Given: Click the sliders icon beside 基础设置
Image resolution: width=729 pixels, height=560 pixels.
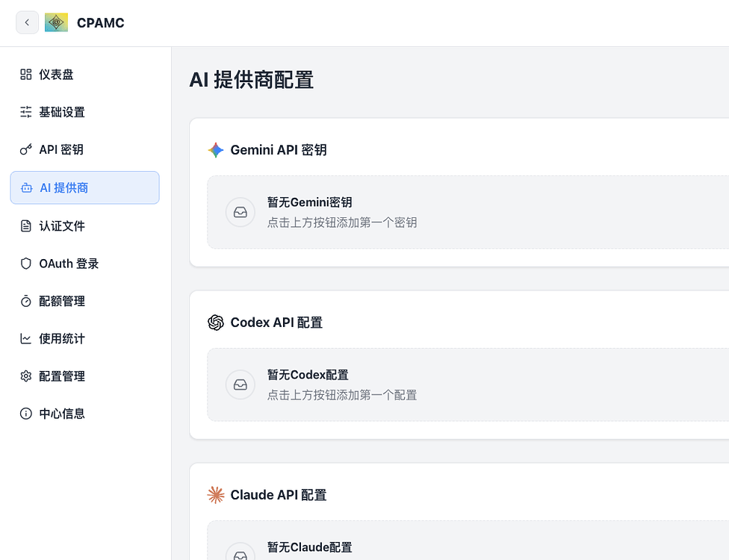Looking at the screenshot, I should [x=26, y=112].
